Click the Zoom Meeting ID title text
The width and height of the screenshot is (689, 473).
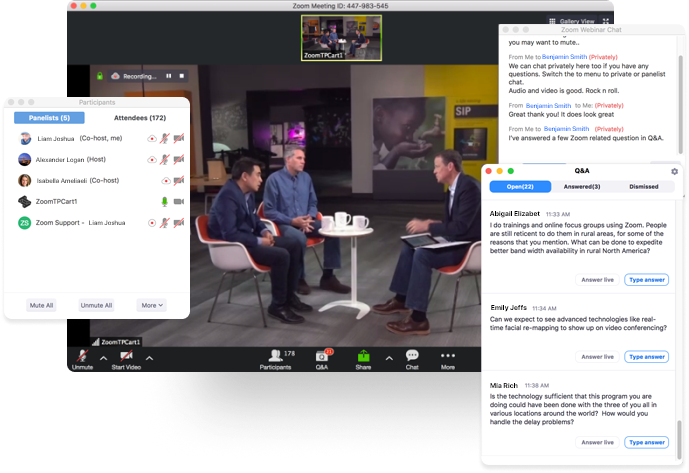[x=340, y=6]
